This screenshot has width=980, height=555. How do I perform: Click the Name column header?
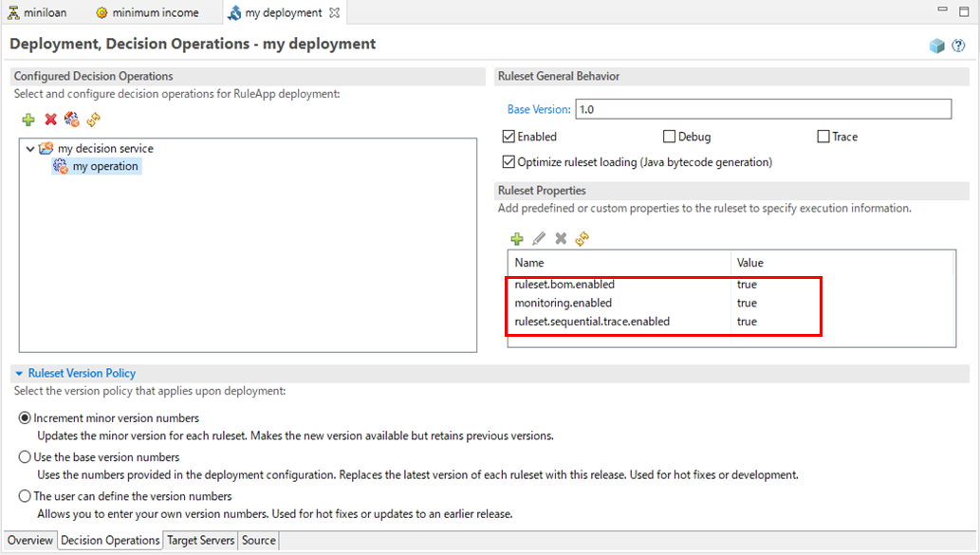pos(619,263)
